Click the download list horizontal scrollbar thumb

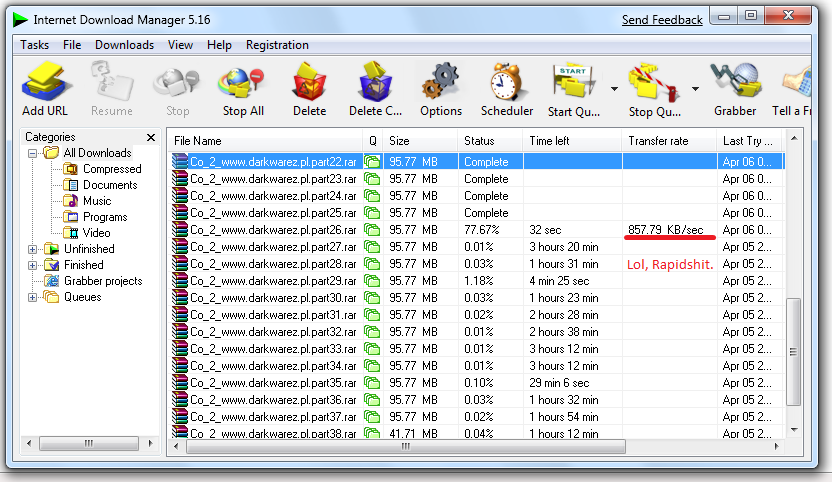click(406, 446)
